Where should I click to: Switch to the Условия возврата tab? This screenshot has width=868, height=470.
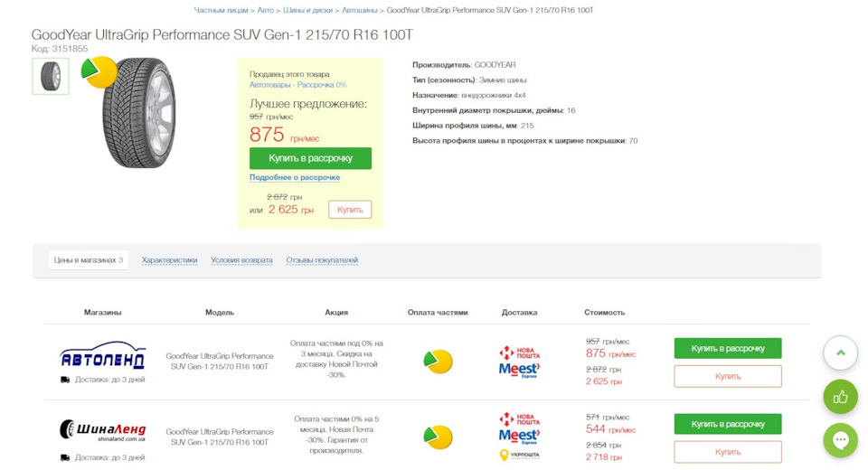(x=241, y=260)
